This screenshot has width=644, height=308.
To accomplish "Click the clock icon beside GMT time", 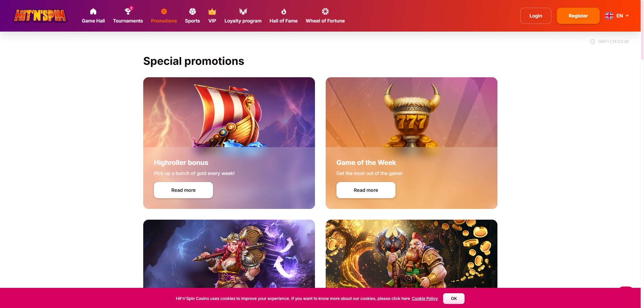I will 593,42.
